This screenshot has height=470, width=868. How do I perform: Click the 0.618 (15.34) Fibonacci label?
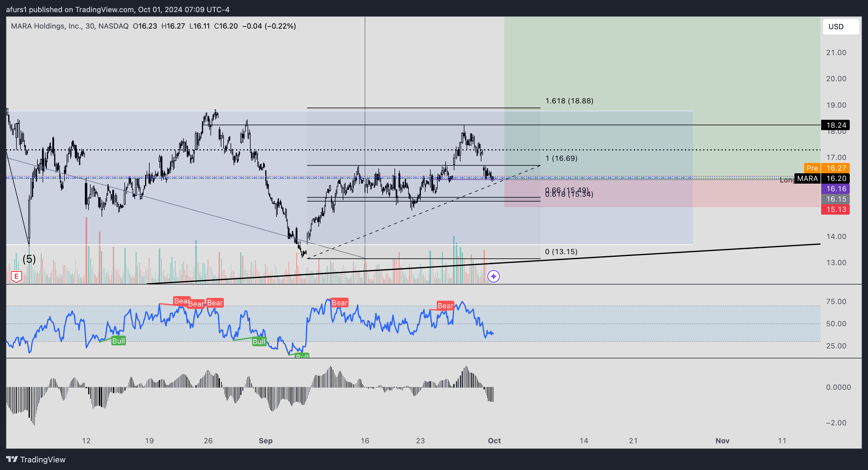[569, 194]
